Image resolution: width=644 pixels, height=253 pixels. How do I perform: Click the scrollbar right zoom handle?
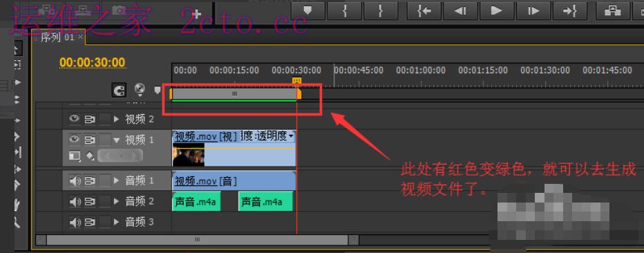point(354,239)
